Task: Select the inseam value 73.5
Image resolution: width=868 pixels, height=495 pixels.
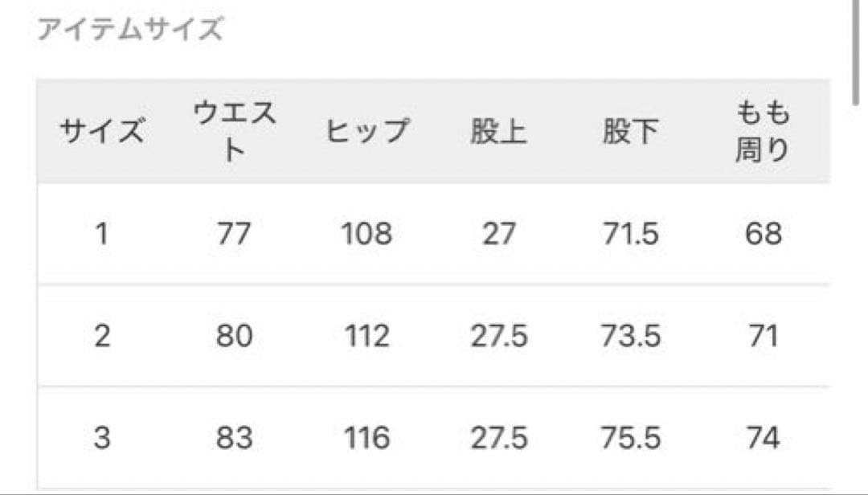Action: 630,336
